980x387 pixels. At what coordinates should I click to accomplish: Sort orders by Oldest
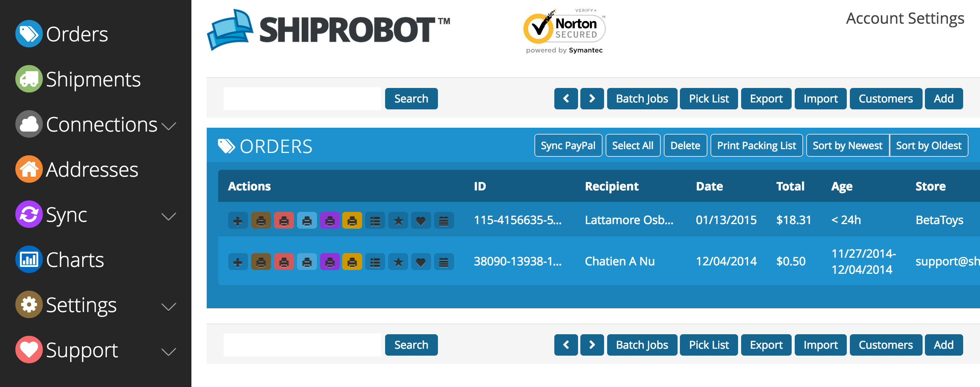point(929,145)
